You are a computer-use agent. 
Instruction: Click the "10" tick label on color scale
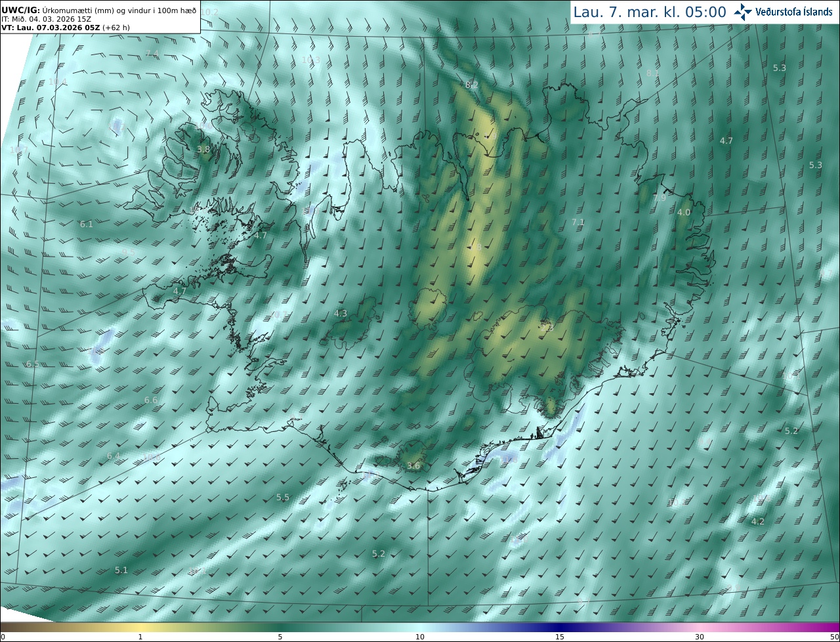[420, 637]
